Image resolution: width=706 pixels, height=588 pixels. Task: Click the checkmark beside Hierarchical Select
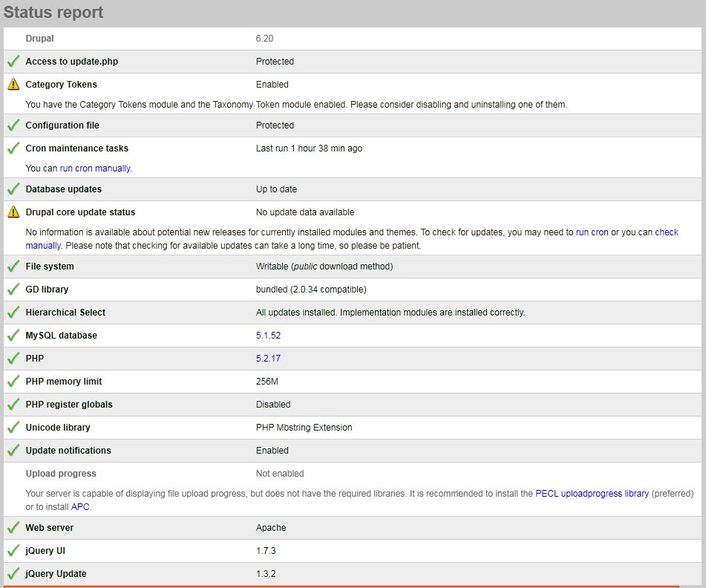[13, 312]
